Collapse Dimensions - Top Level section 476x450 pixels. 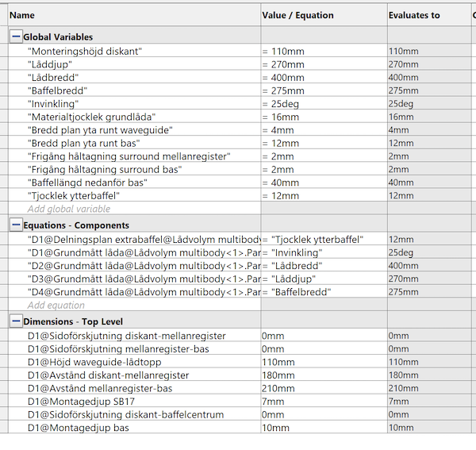[16, 321]
